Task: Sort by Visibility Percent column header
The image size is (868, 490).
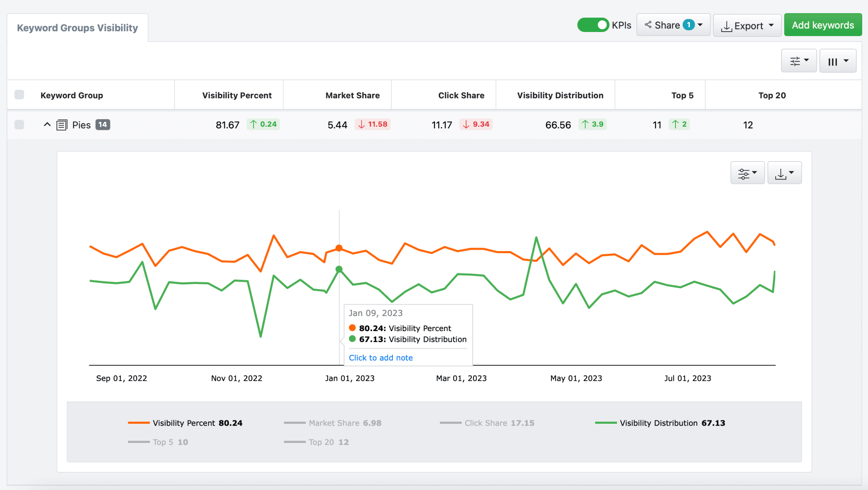Action: [x=237, y=95]
